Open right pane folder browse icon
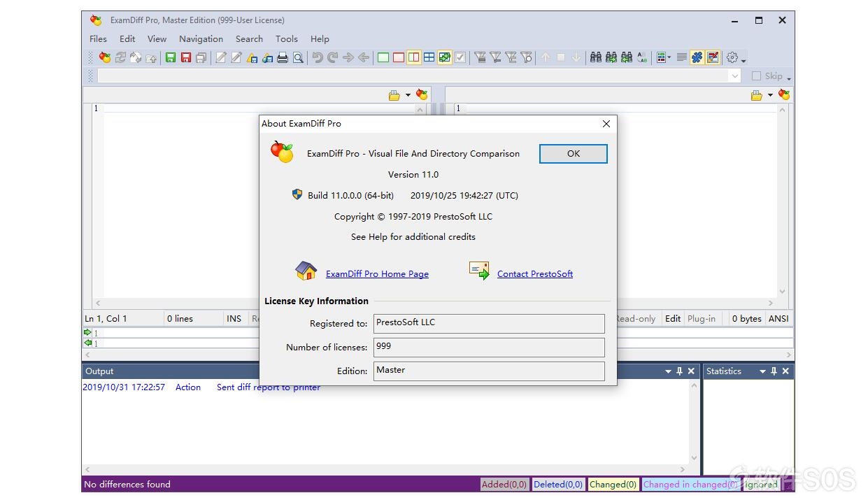The width and height of the screenshot is (868, 500). click(757, 94)
